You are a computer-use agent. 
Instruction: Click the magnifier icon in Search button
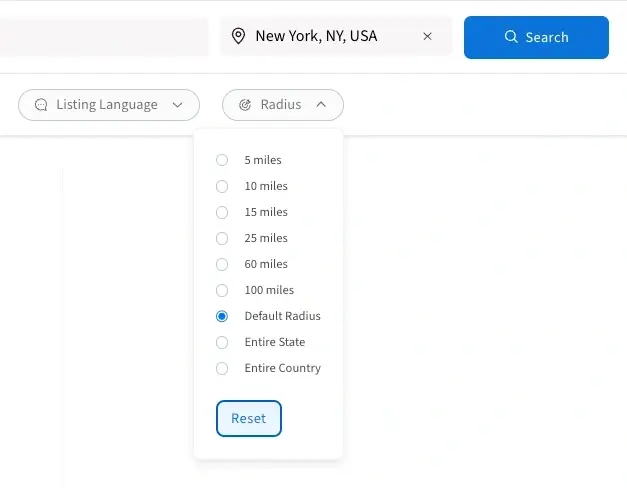click(511, 37)
